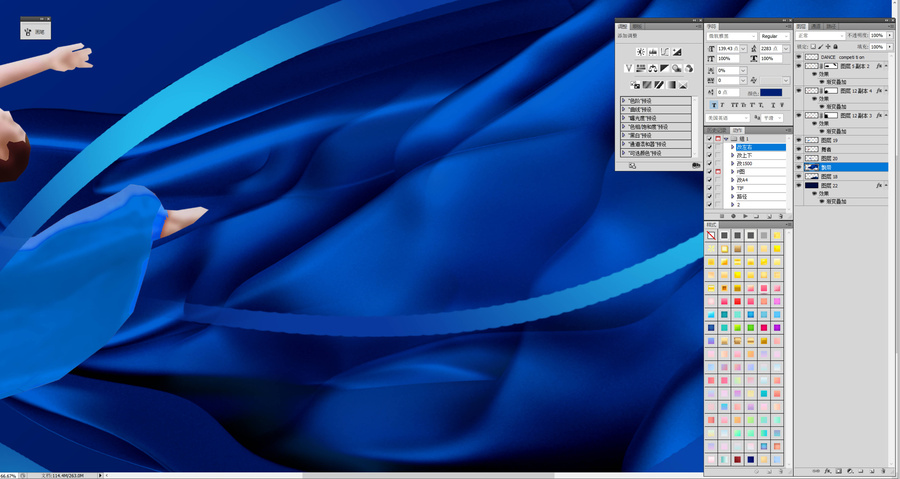Expand the 色阶 (Levels) presets list
This screenshot has width=900, height=479.
coord(623,101)
